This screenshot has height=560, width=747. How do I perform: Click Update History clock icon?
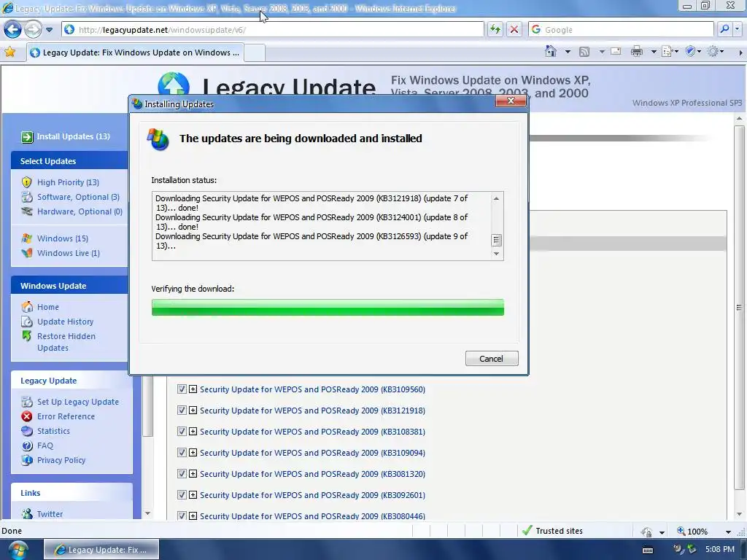[27, 322]
